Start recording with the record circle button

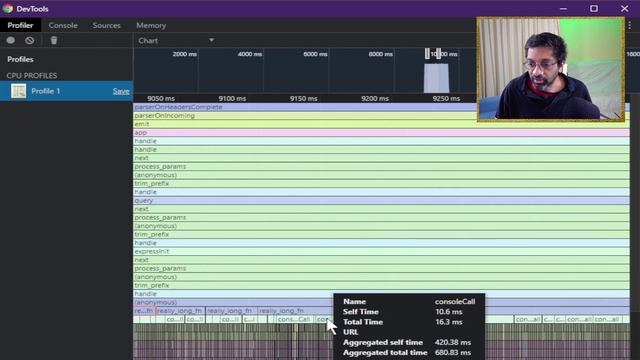[x=11, y=40]
